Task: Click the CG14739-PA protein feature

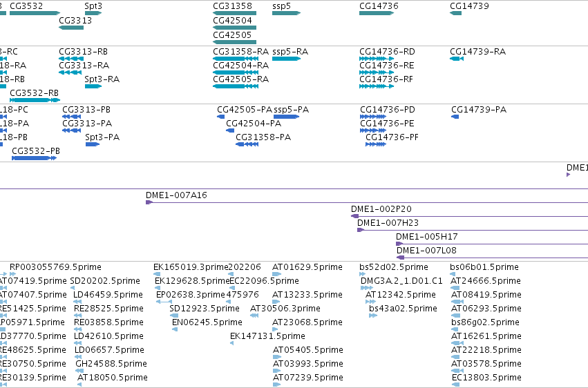Action: pos(455,117)
